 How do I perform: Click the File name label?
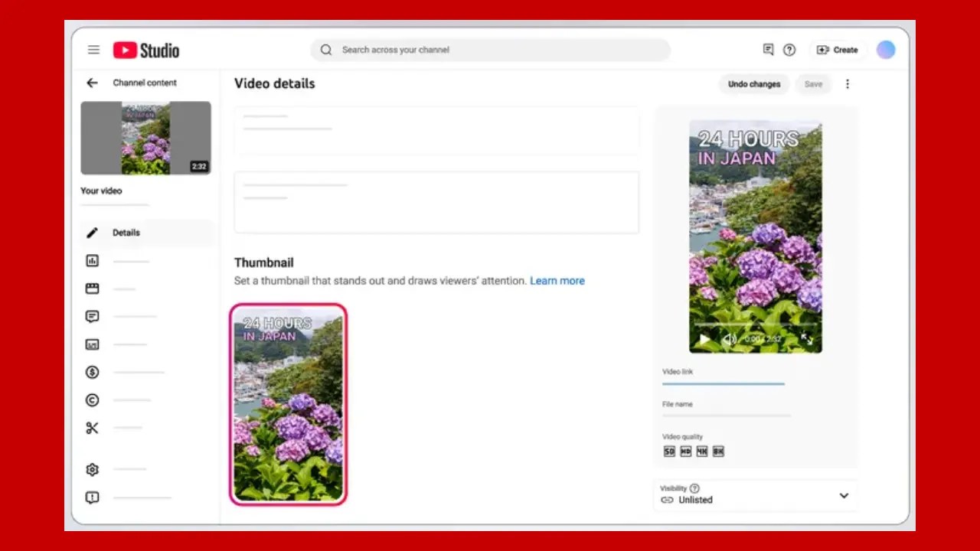(678, 404)
